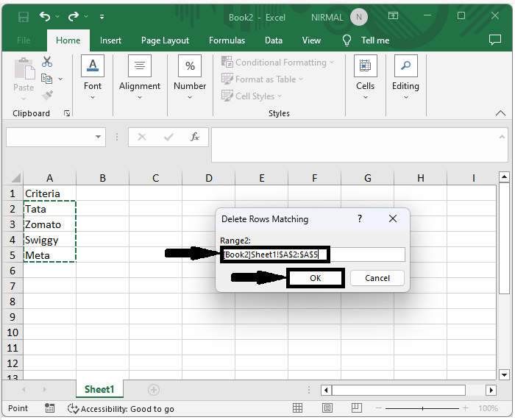Redo the last action
Screen dimensions: 515x420
[x=74, y=16]
